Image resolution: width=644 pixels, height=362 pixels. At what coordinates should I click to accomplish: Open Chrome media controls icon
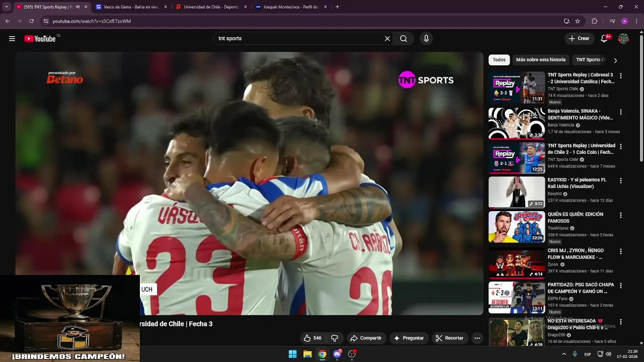pyautogui.click(x=612, y=21)
